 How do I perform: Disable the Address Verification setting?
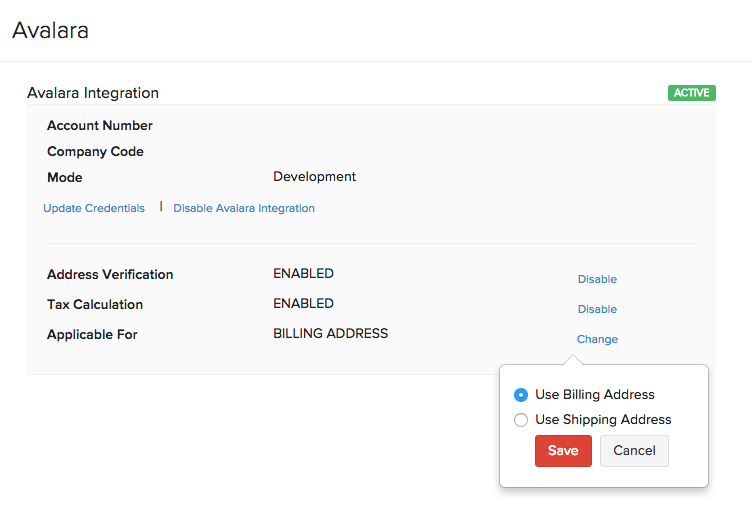597,279
